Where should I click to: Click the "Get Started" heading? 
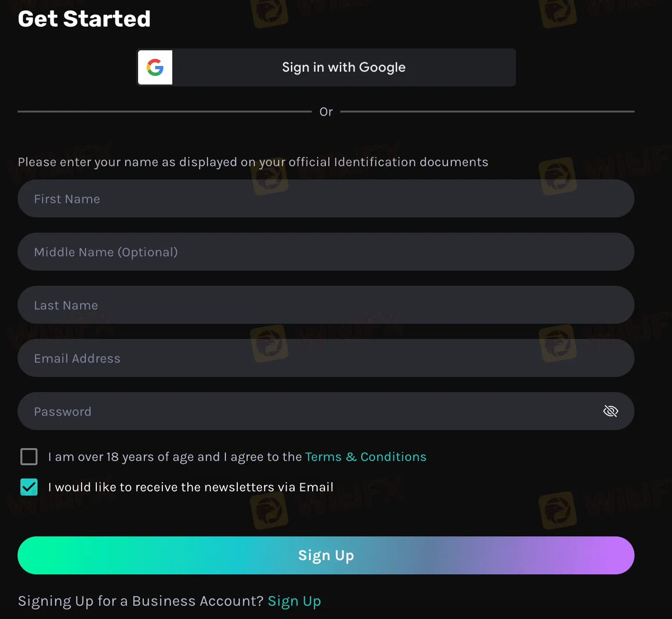(84, 18)
